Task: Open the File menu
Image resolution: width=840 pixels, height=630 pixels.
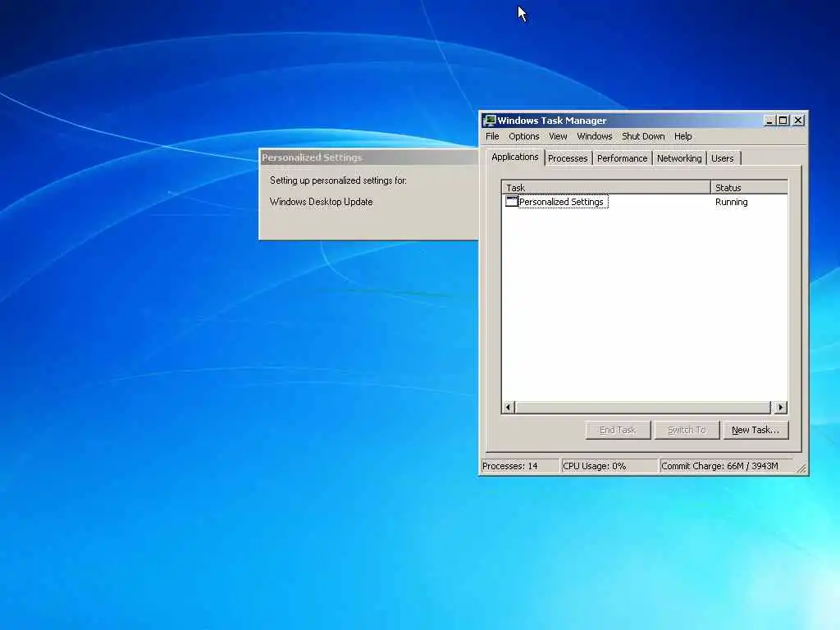Action: (492, 137)
